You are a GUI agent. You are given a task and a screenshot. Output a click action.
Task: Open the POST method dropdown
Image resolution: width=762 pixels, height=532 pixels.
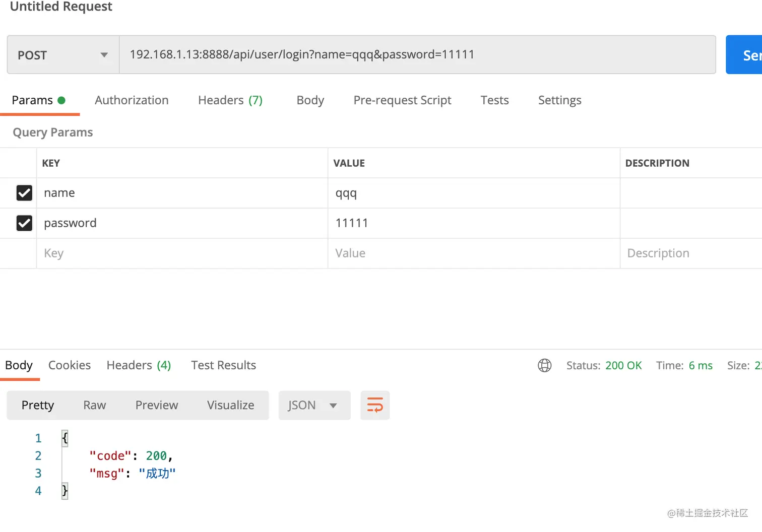[63, 55]
